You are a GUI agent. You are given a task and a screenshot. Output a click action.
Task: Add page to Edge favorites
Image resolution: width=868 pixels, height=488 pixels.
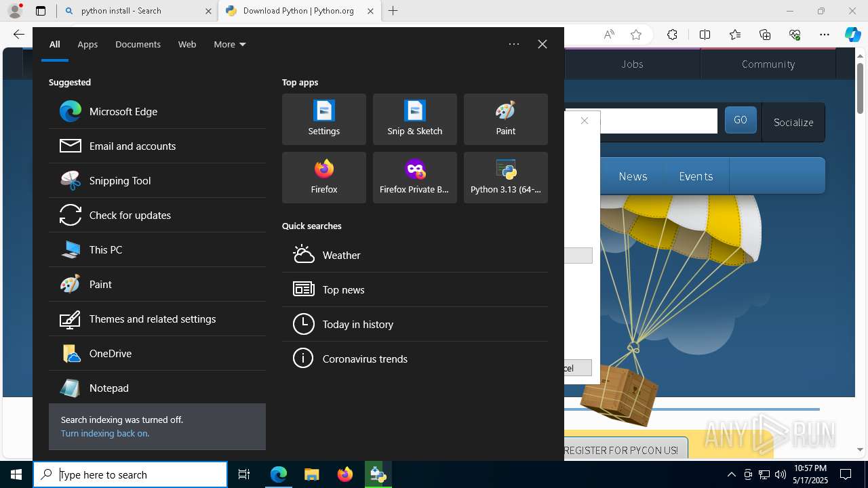(x=636, y=35)
